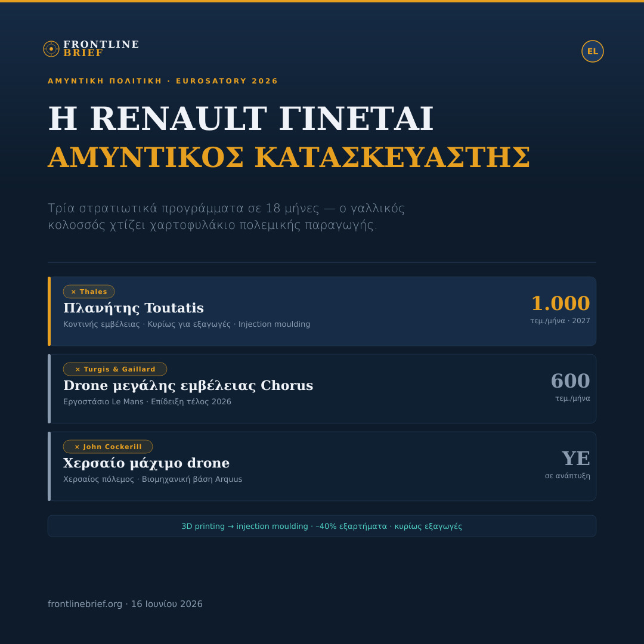This screenshot has width=644, height=644.
Task: Click 'ΑΜΥΝΤΙΚΗ ΠΟΛΙΤΙΚΗ · EUROSATORY 2026' category line
Action: click(163, 81)
